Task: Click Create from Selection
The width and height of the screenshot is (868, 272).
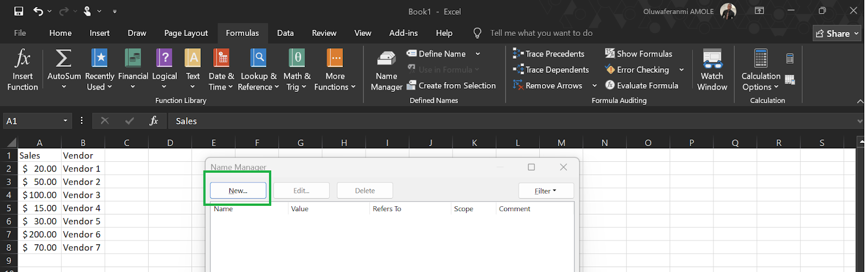Action: click(451, 85)
